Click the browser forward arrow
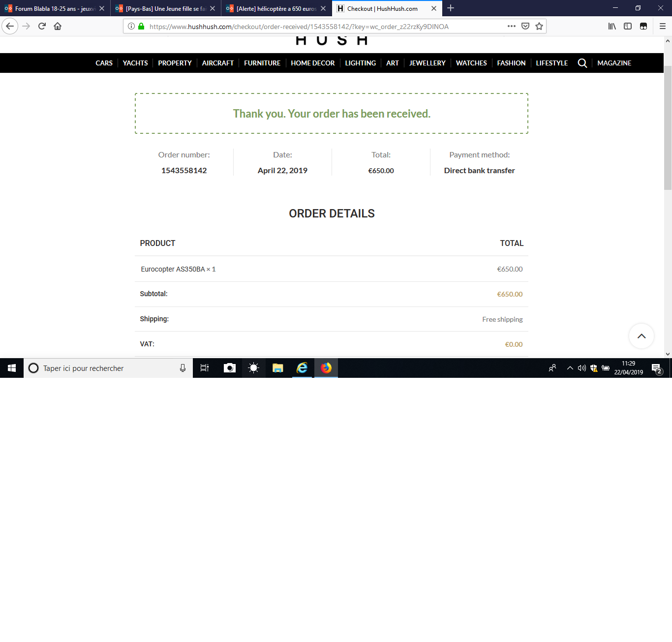Viewport: 672px width, 642px height. (x=26, y=26)
